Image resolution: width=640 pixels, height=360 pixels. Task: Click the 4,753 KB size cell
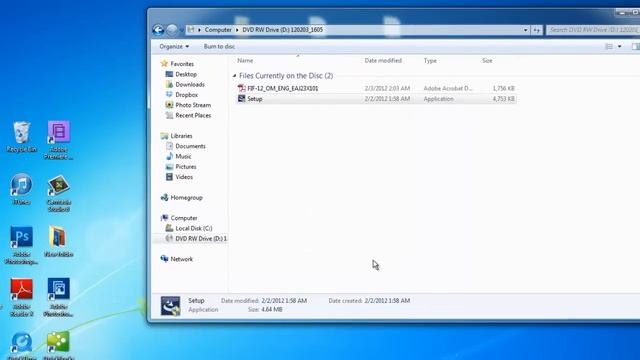click(503, 99)
